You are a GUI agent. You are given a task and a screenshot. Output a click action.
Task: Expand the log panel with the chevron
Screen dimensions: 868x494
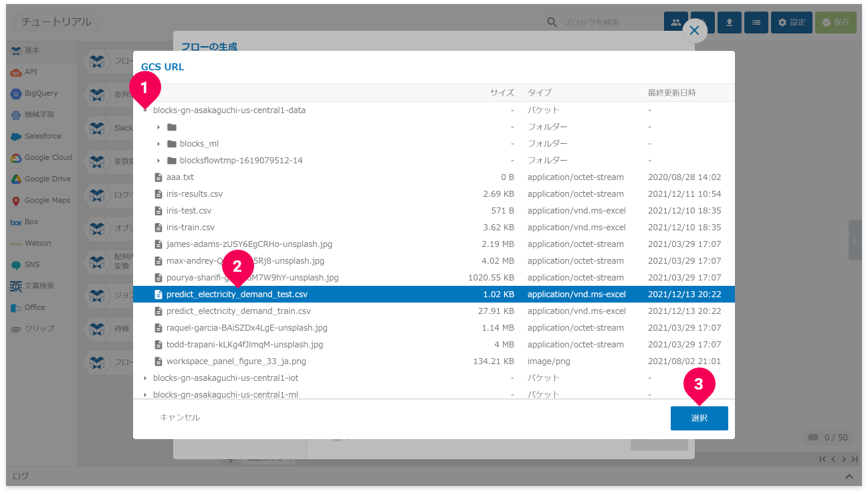pos(849,477)
